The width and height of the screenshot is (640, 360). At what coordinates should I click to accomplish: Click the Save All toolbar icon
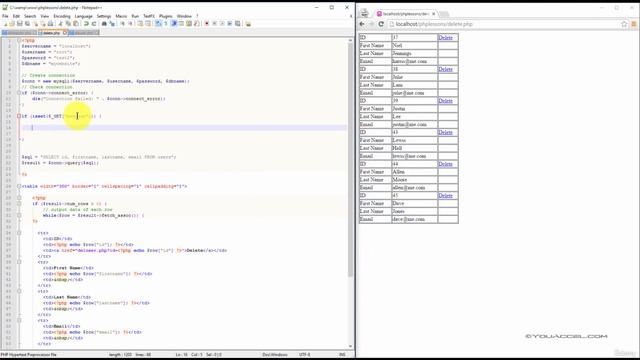pyautogui.click(x=27, y=24)
